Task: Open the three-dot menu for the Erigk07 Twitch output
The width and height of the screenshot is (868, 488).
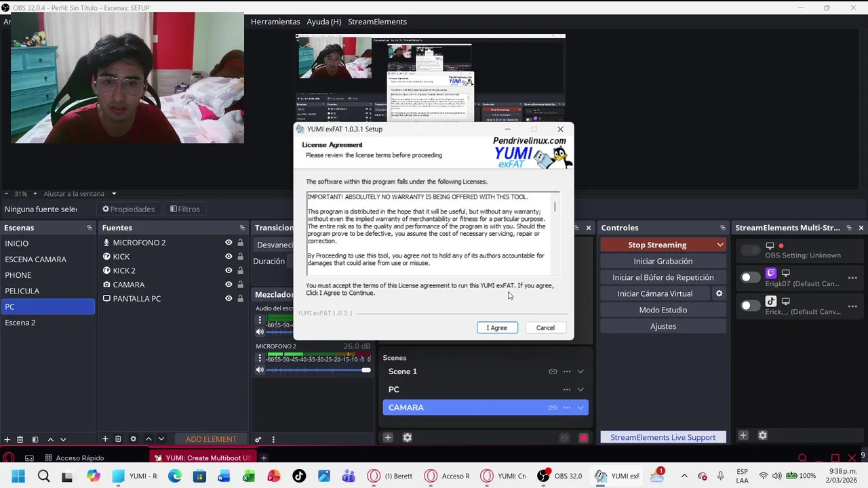Action: (x=852, y=277)
